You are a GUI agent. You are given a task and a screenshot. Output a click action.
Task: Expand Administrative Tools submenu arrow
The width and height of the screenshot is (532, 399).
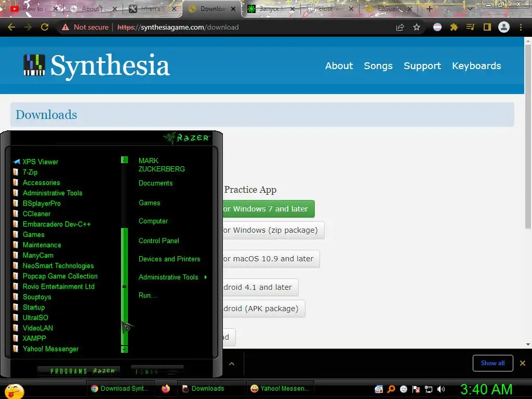pyautogui.click(x=206, y=277)
